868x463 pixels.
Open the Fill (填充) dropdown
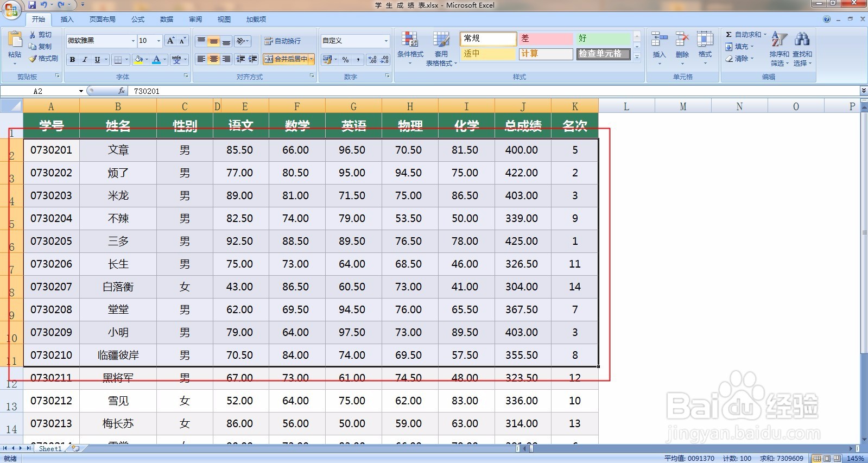[x=740, y=47]
